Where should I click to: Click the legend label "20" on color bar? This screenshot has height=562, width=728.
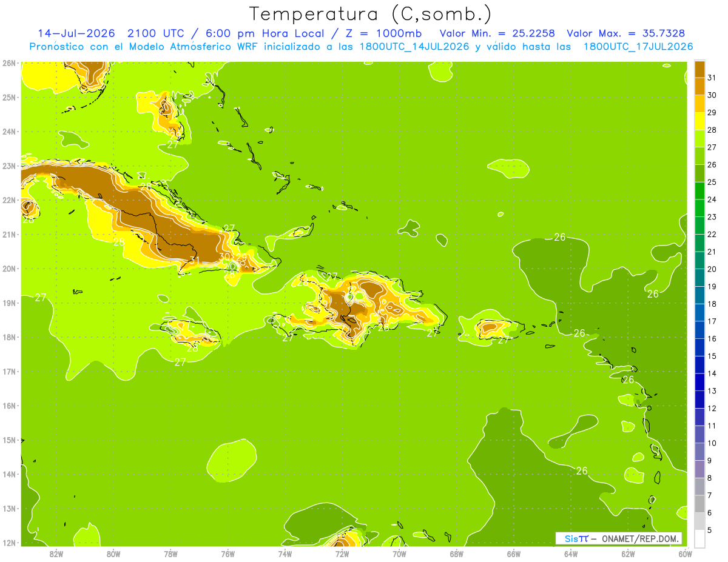712,269
